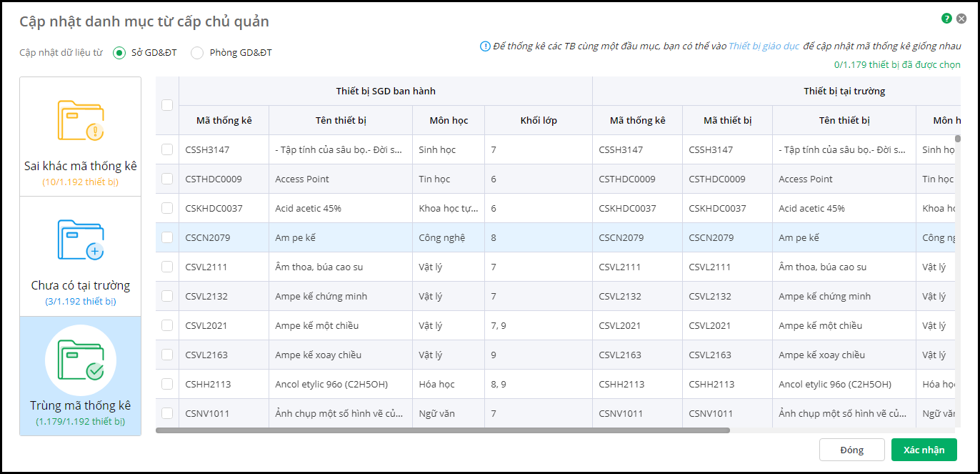This screenshot has width=980, height=474.
Task: Open the Sai khác mã thống kê tab
Action: pos(81,166)
